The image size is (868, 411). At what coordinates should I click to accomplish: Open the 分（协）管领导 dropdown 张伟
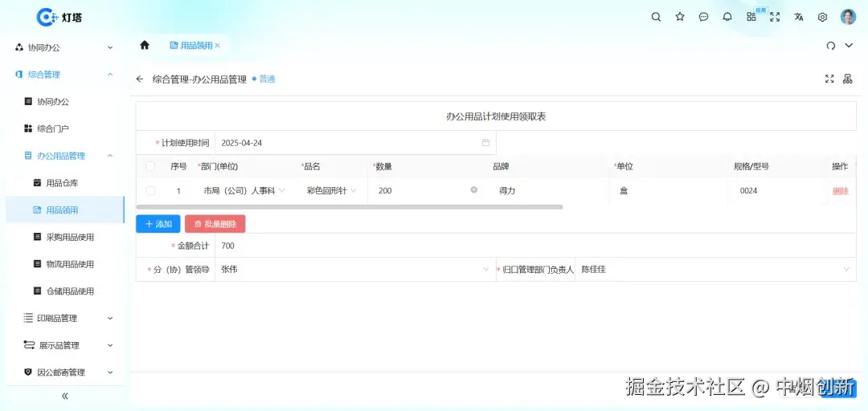(x=355, y=270)
